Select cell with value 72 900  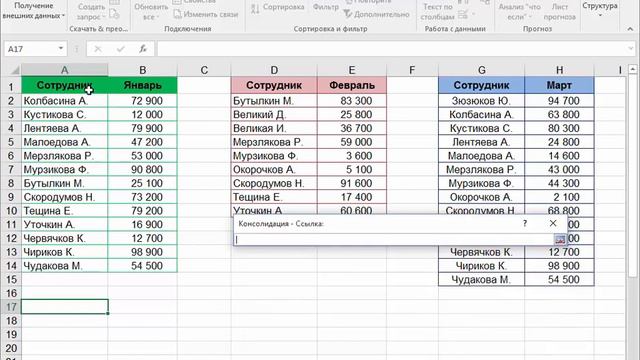click(142, 101)
